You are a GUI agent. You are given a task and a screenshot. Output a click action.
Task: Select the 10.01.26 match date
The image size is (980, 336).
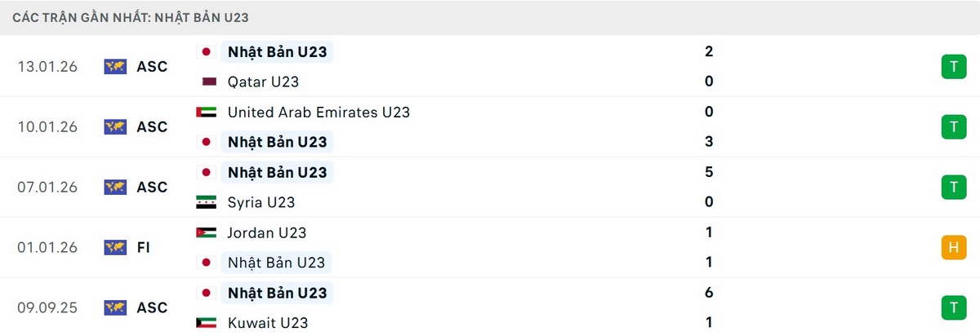[47, 127]
